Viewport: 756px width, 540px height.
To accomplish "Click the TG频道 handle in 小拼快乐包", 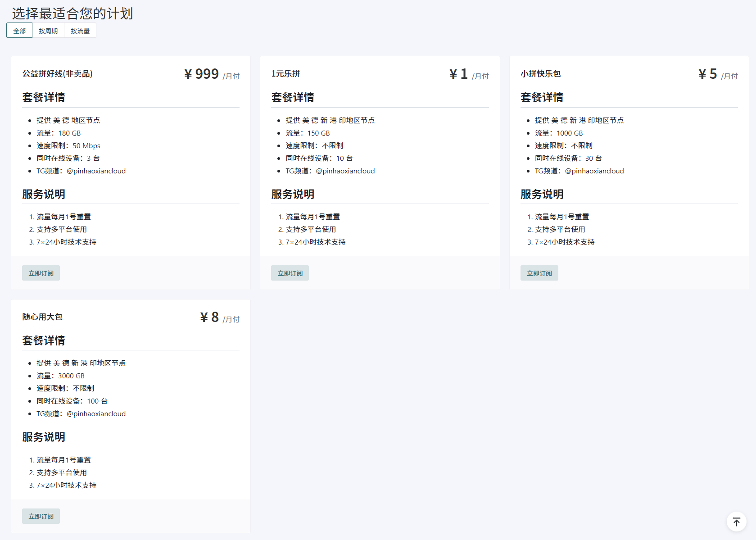I will 594,171.
